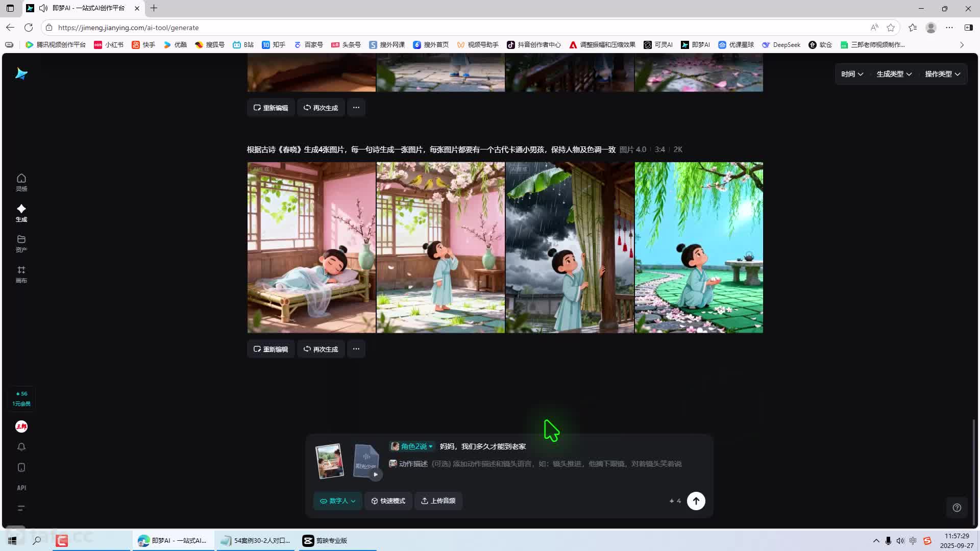
Task: Open the 即梦AI bookmark in favorites bar
Action: [695, 45]
